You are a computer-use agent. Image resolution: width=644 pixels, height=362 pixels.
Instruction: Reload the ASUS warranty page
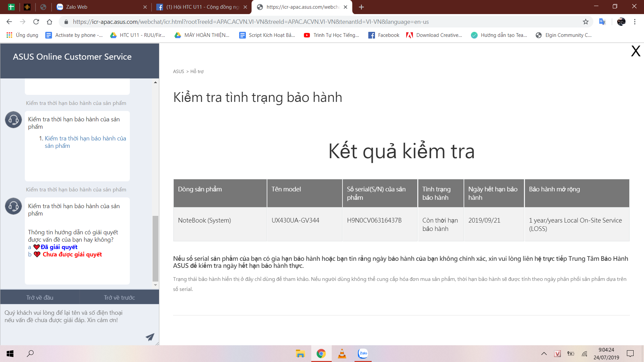pos(36,22)
